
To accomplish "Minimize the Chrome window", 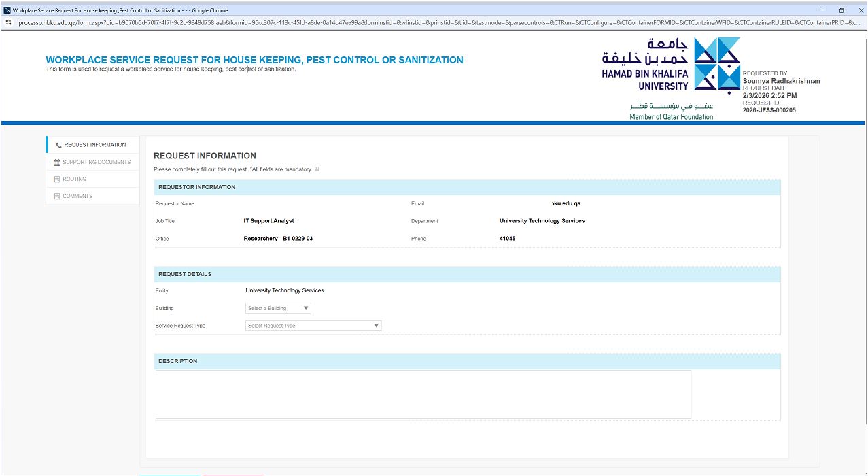I will coord(822,10).
